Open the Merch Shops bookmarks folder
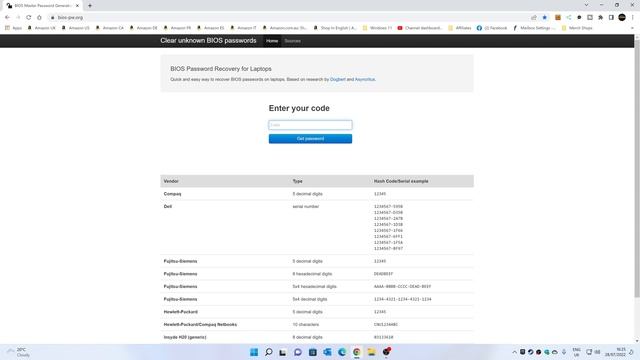 tap(577, 28)
